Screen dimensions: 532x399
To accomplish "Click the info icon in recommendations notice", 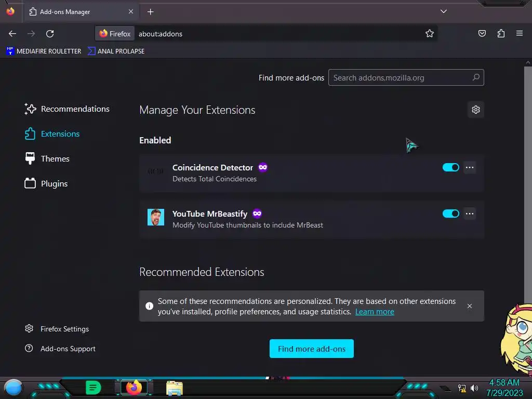I will click(x=149, y=306).
